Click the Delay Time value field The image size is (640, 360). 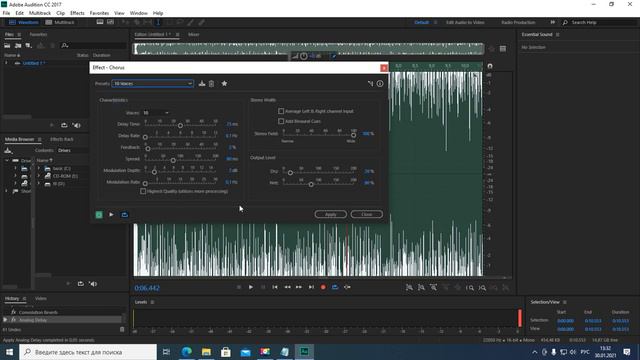click(x=232, y=124)
